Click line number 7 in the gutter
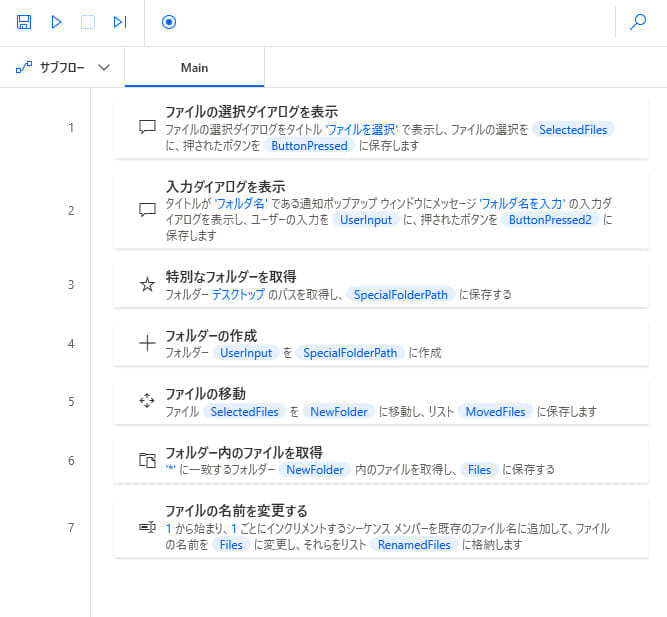Viewport: 667px width, 617px height. (x=71, y=528)
